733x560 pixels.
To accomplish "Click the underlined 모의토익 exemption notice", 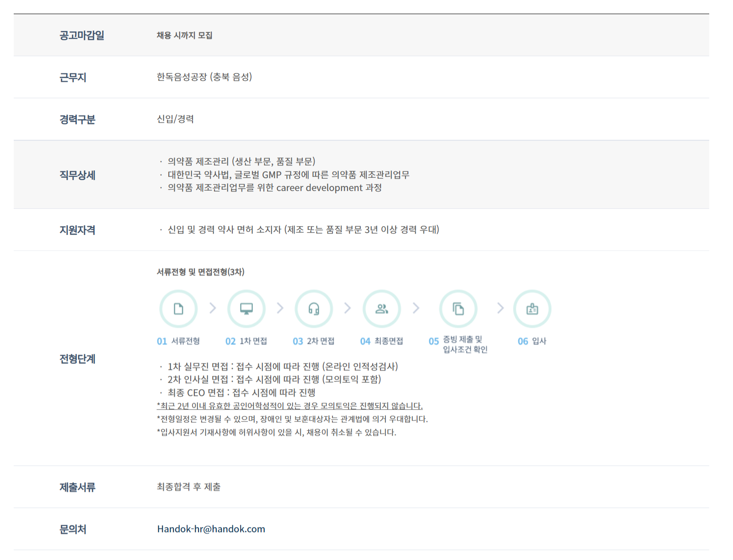I will [x=289, y=406].
